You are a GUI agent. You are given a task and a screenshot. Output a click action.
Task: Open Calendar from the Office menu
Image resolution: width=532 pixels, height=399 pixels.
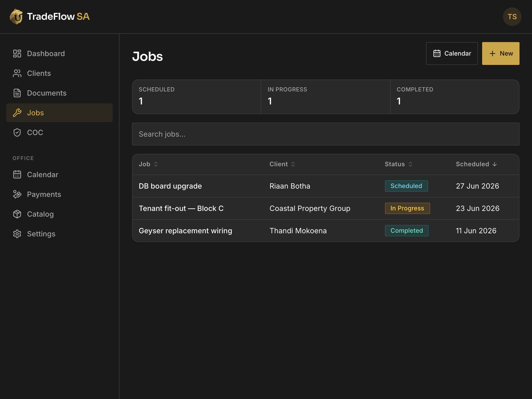tap(59, 175)
